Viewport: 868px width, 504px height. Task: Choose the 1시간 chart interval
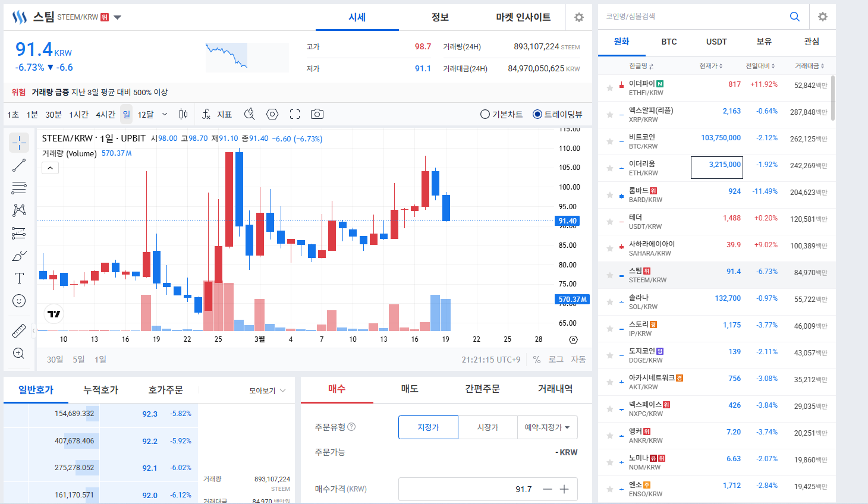[x=78, y=114]
